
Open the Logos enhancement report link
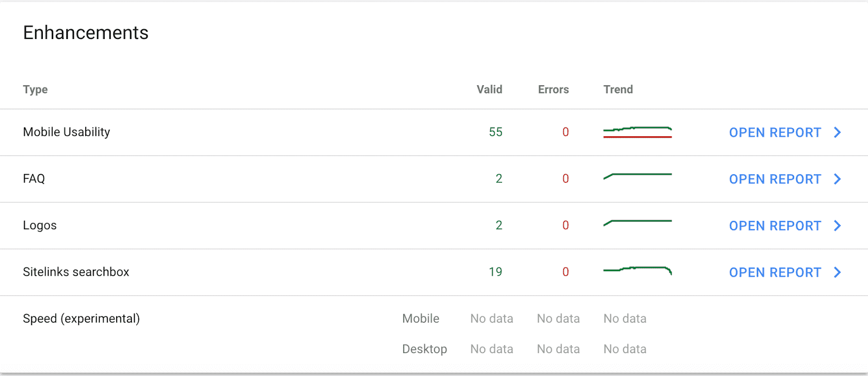tap(775, 226)
